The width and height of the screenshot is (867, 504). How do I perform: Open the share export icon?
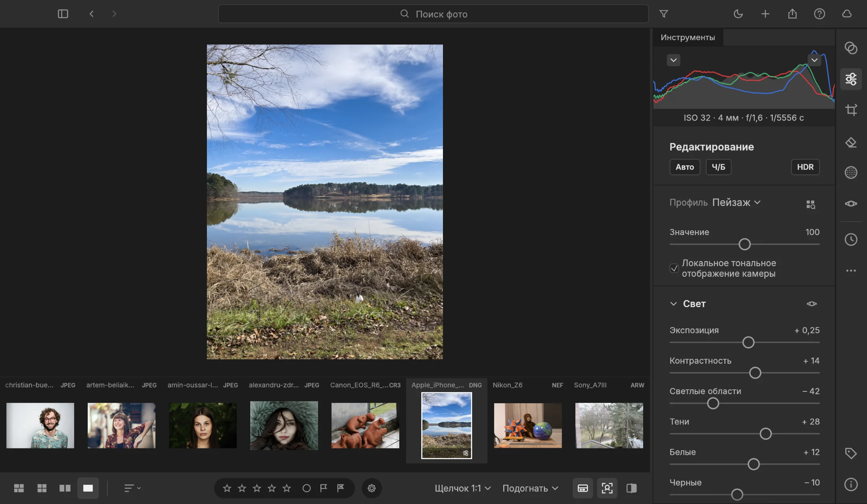click(x=792, y=14)
